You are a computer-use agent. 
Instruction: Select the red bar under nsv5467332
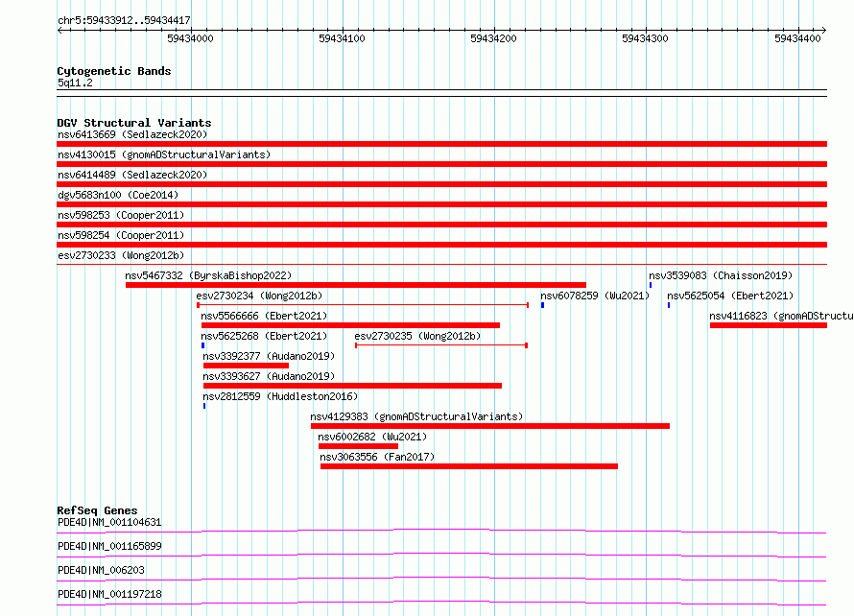tap(356, 285)
